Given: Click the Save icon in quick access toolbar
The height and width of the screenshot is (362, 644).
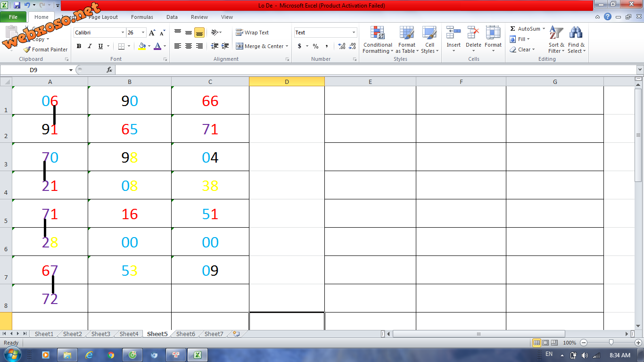Looking at the screenshot, I should click(17, 5).
